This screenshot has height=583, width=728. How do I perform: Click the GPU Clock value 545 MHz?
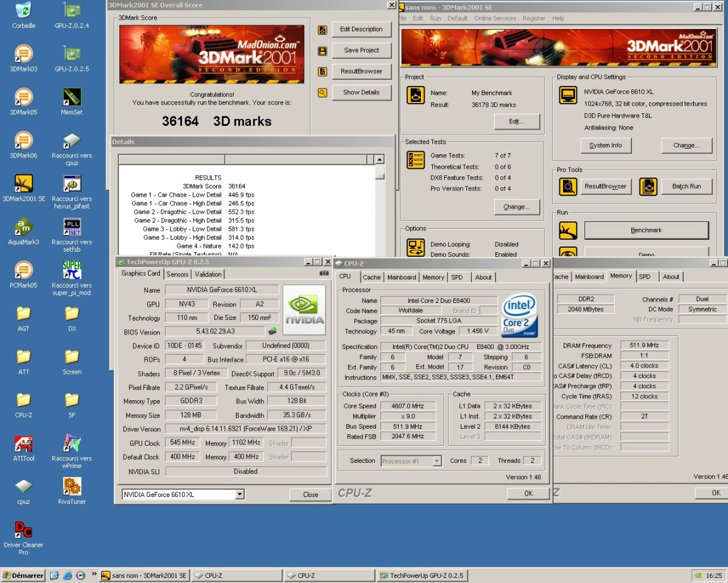[x=183, y=442]
